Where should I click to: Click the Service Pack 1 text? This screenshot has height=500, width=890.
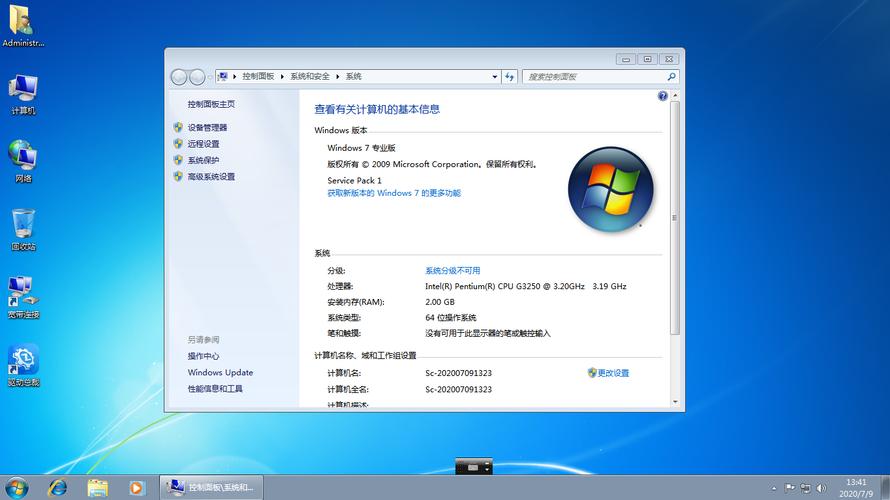pos(354,180)
